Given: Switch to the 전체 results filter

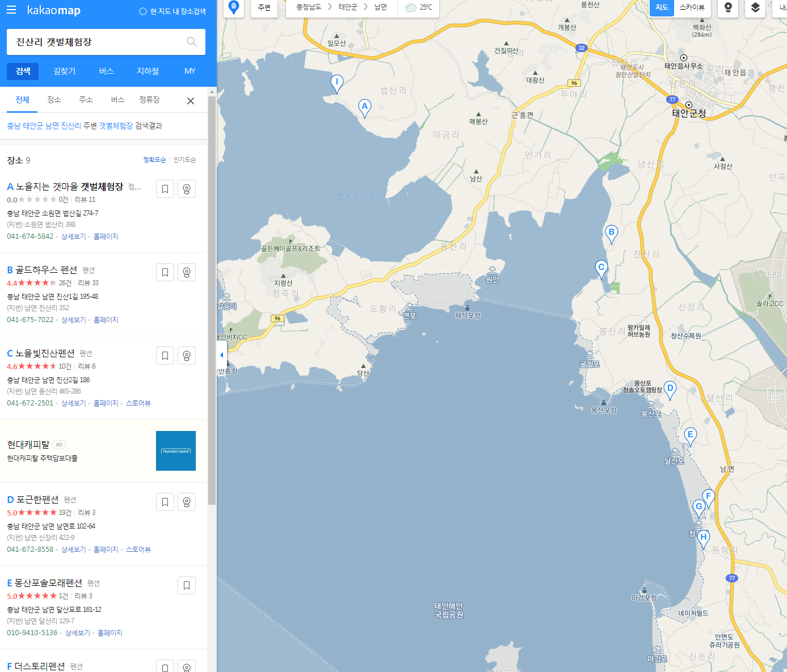Looking at the screenshot, I should 22,100.
